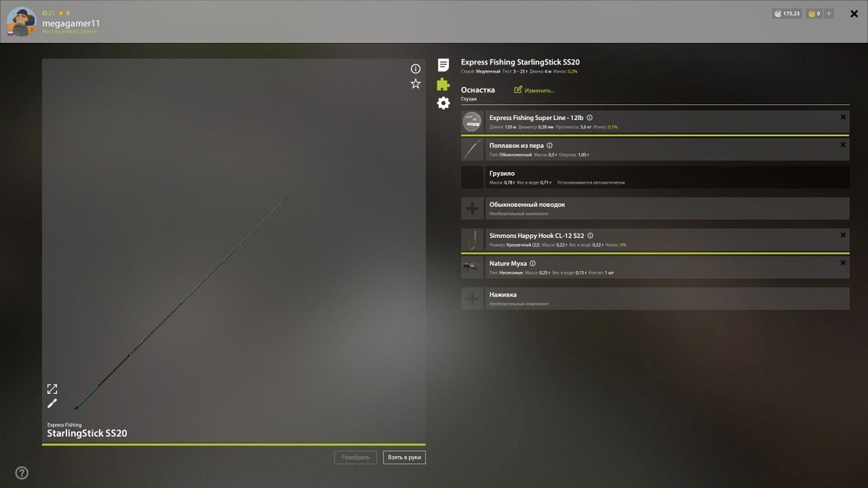Remove Поплавок из пера float from the rig
The height and width of the screenshot is (488, 868).
[843, 145]
